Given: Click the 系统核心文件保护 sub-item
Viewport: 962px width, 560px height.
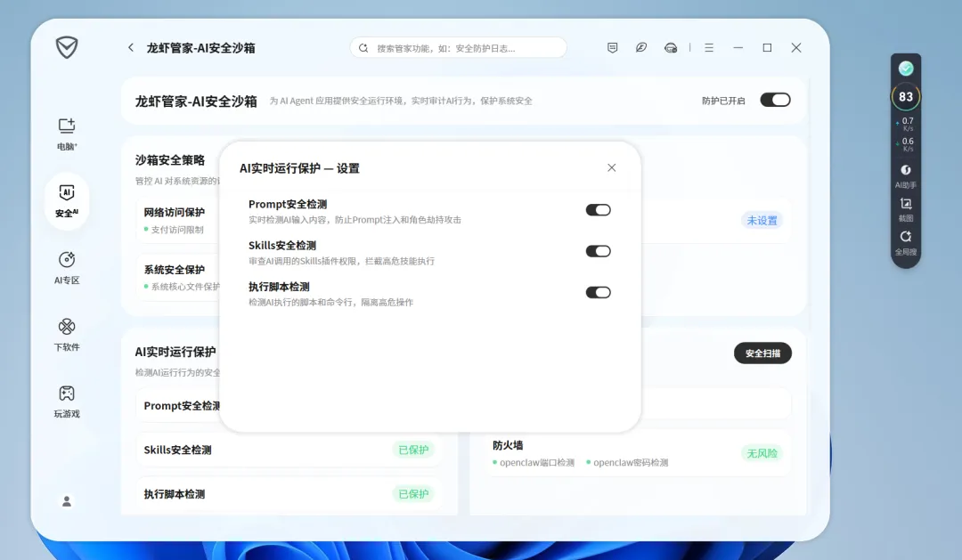Looking at the screenshot, I should tap(182, 287).
